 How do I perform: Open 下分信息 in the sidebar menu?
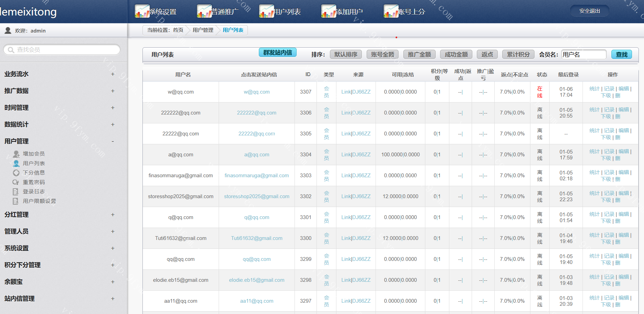[x=34, y=173]
